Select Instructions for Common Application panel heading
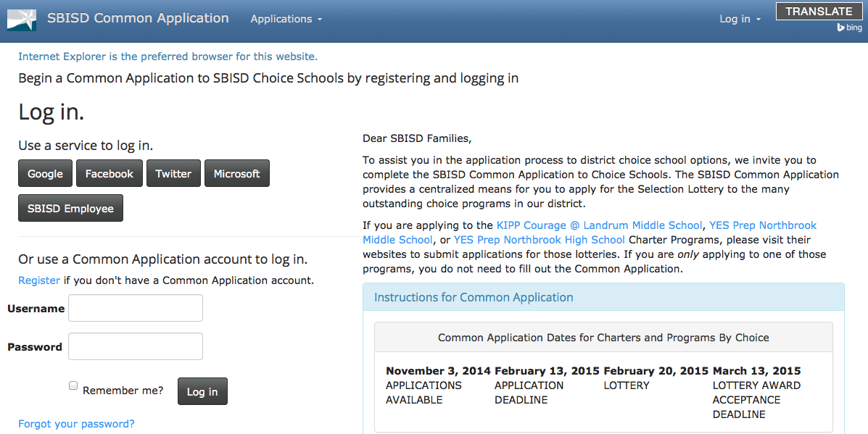The height and width of the screenshot is (434, 868). tap(474, 298)
